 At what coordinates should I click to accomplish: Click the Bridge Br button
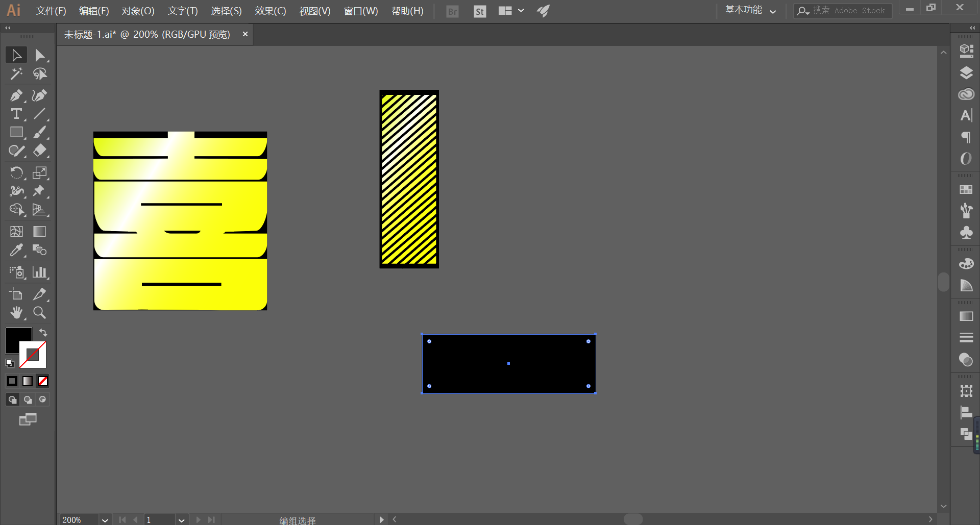(452, 11)
